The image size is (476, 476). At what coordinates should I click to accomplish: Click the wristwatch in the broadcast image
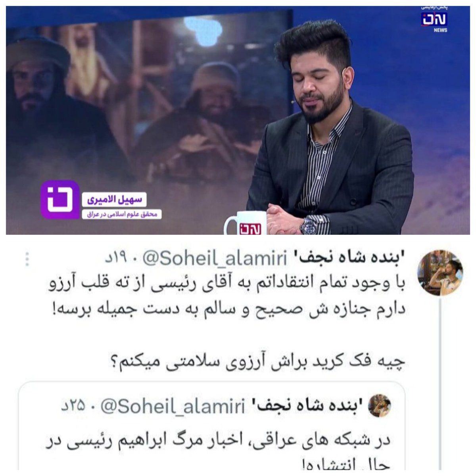click(309, 226)
